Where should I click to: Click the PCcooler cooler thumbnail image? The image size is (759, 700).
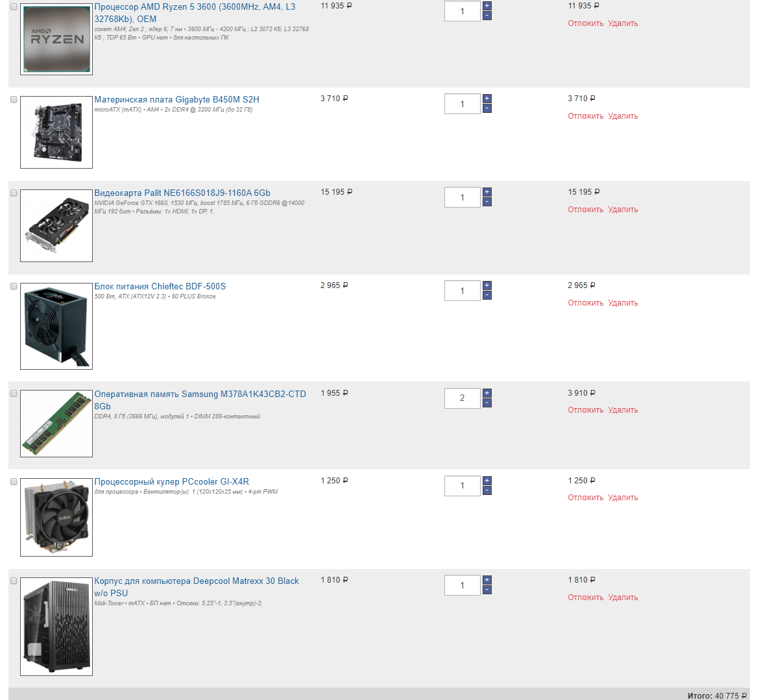pos(56,517)
